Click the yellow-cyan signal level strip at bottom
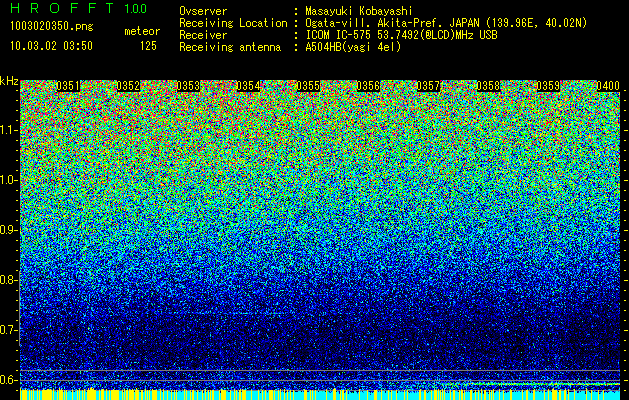This screenshot has height=400, width=629. point(320,394)
